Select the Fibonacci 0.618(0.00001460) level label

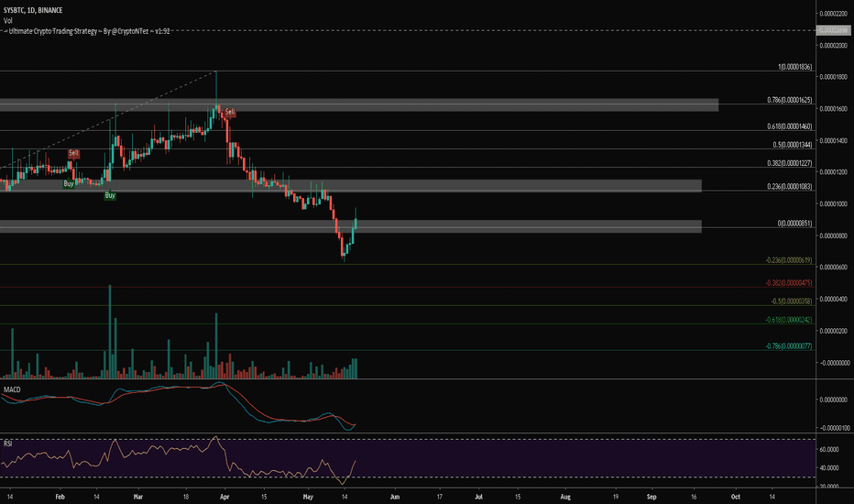click(789, 126)
